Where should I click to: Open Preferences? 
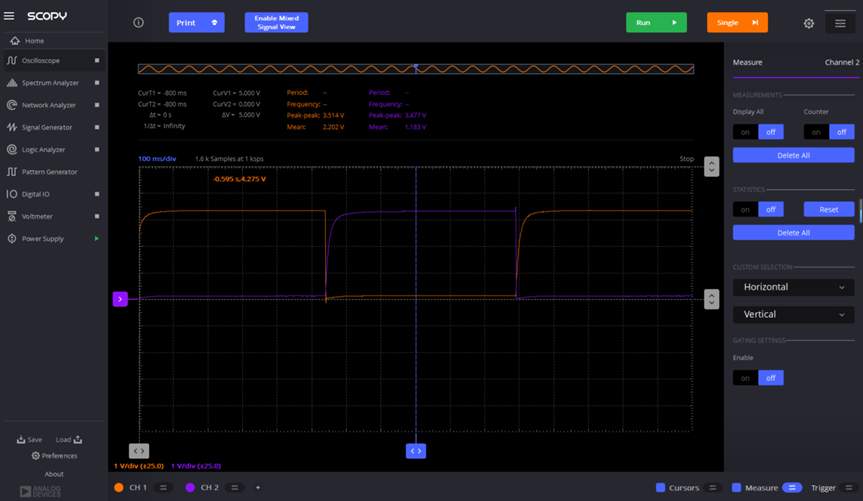tap(54, 456)
